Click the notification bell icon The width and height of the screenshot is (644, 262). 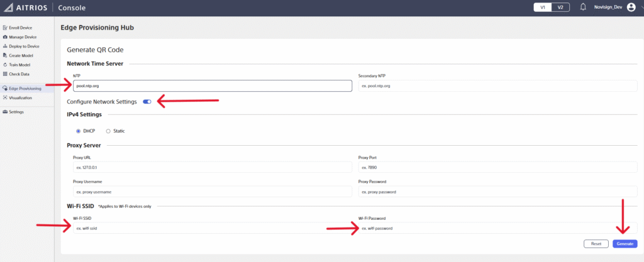pos(583,8)
